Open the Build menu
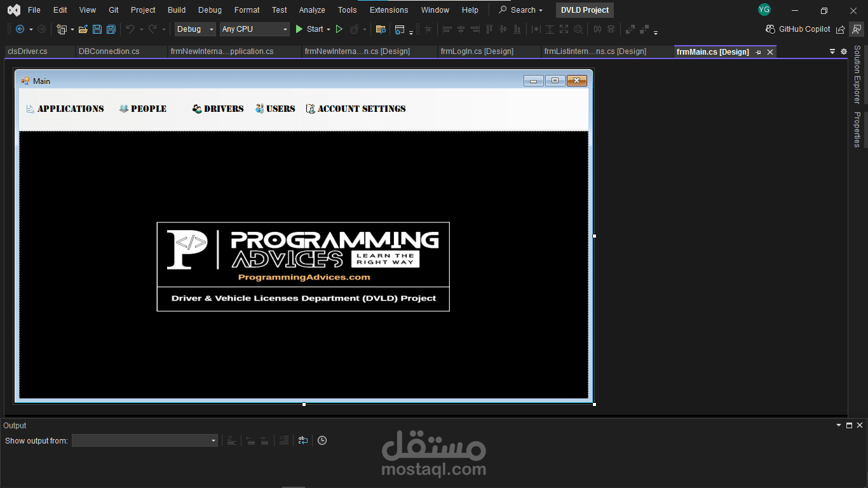The width and height of the screenshot is (868, 488). [x=177, y=10]
